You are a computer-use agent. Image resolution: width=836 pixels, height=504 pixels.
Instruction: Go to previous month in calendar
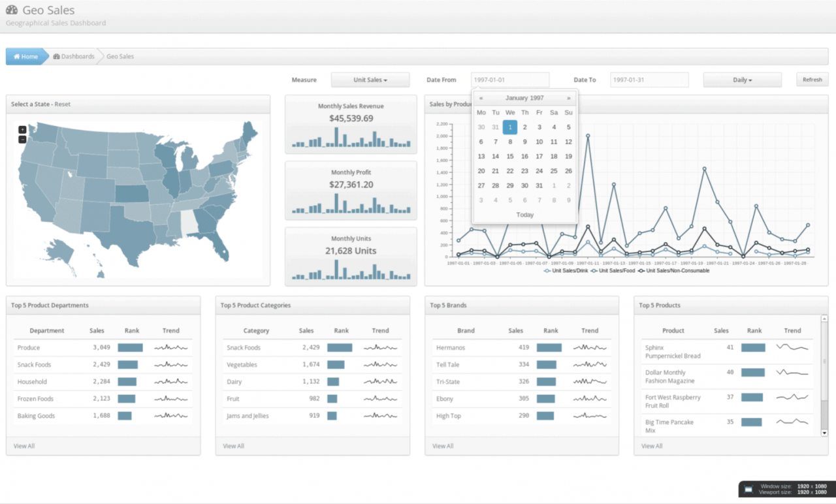(481, 98)
